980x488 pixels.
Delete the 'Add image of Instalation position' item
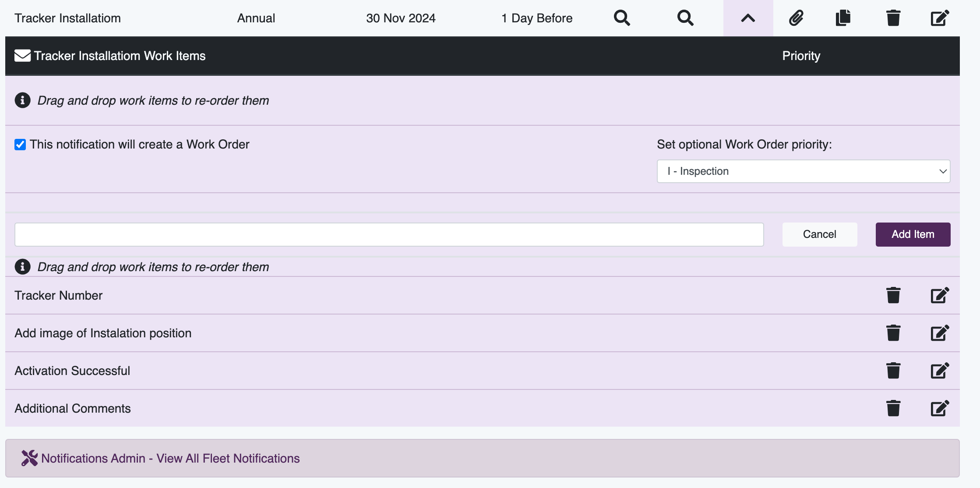[893, 333]
